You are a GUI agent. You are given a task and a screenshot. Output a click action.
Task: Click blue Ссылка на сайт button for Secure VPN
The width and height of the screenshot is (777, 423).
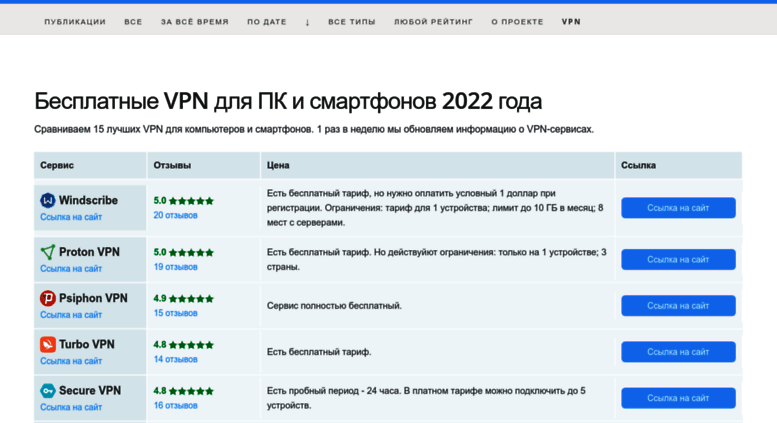[678, 398]
